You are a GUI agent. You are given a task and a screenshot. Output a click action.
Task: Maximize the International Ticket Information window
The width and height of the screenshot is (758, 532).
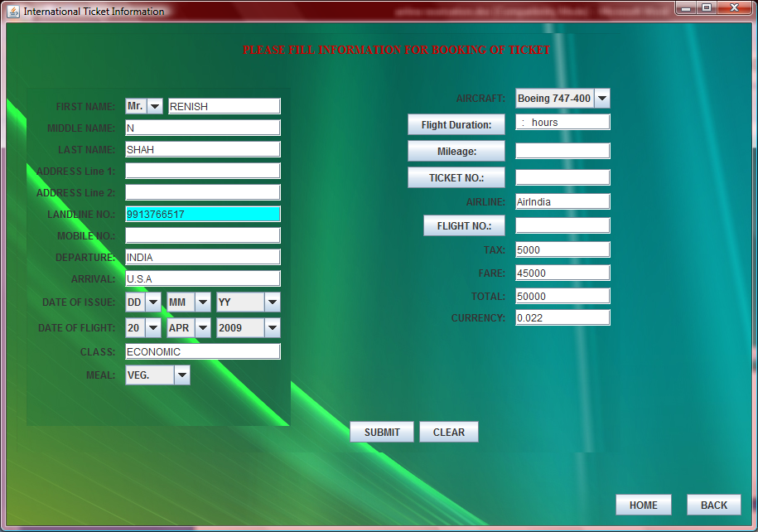pyautogui.click(x=707, y=7)
